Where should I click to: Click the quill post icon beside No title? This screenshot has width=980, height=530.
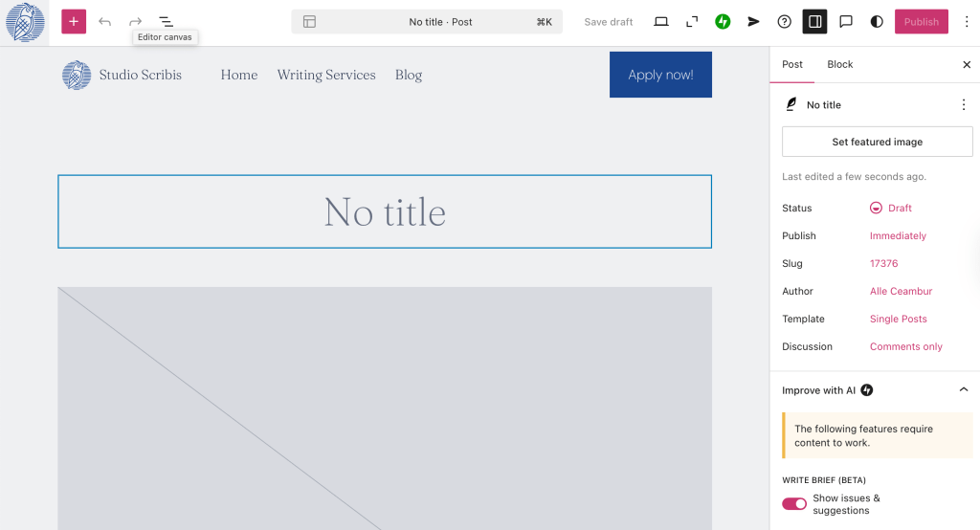[x=791, y=104]
